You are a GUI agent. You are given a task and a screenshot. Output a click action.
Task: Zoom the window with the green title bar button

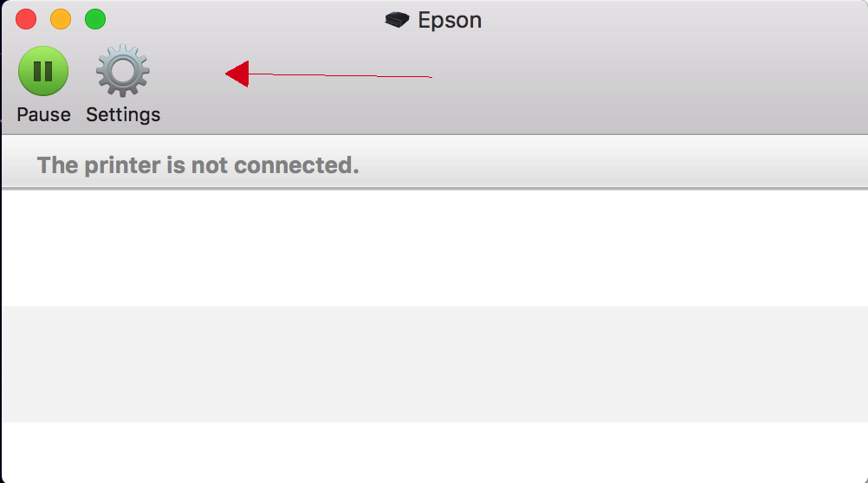tap(95, 19)
